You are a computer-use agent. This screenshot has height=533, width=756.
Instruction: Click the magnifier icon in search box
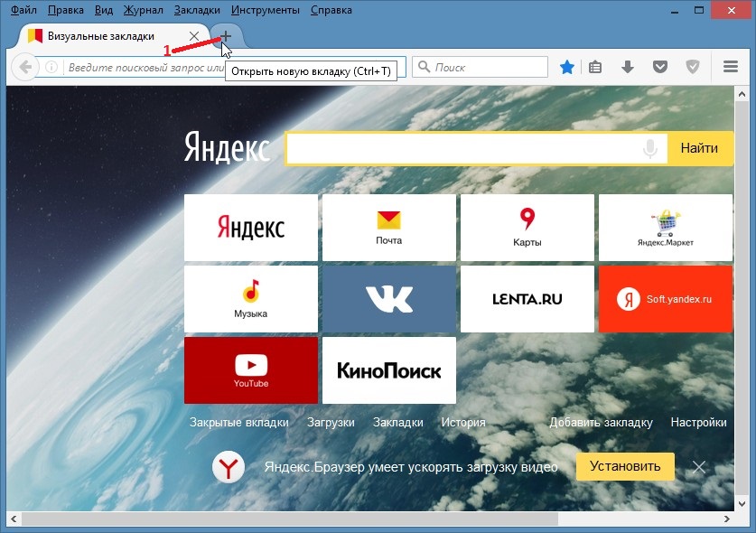pyautogui.click(x=424, y=67)
